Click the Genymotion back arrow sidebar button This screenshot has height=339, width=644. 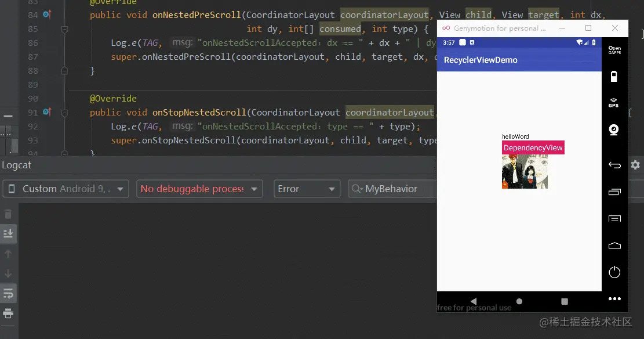coord(614,165)
